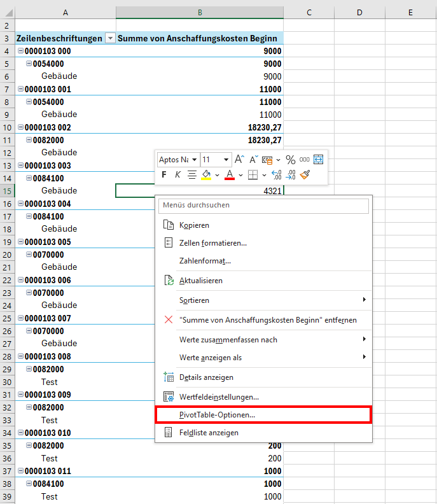The height and width of the screenshot is (504, 437).
Task: Select Feldliste anzeigen
Action: tap(263, 433)
